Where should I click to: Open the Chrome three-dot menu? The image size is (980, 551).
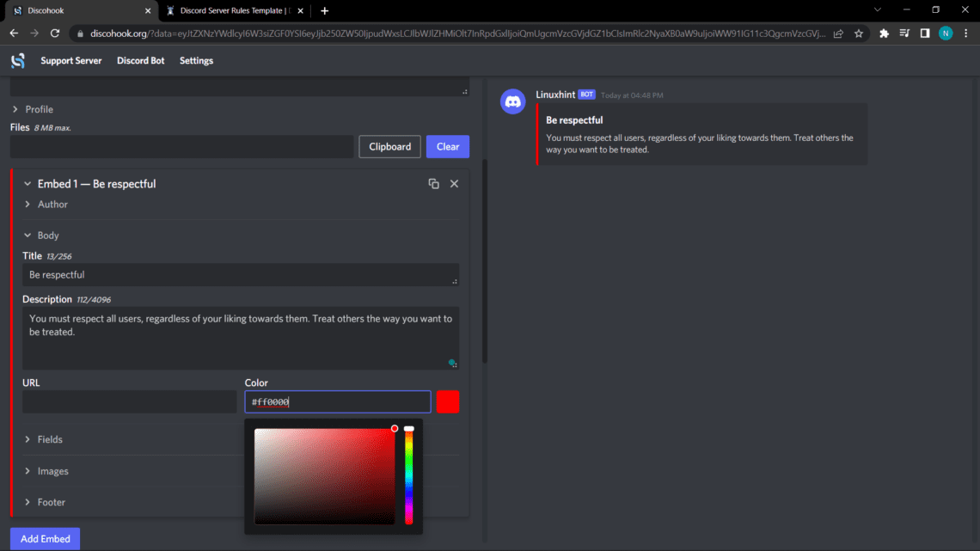[966, 34]
